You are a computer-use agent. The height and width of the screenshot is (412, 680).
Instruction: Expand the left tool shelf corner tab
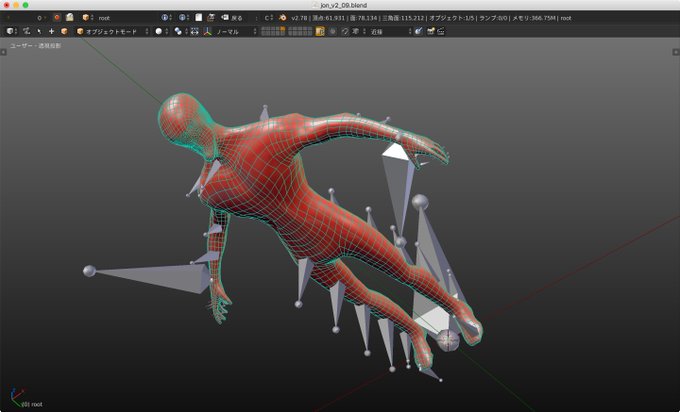3,52
